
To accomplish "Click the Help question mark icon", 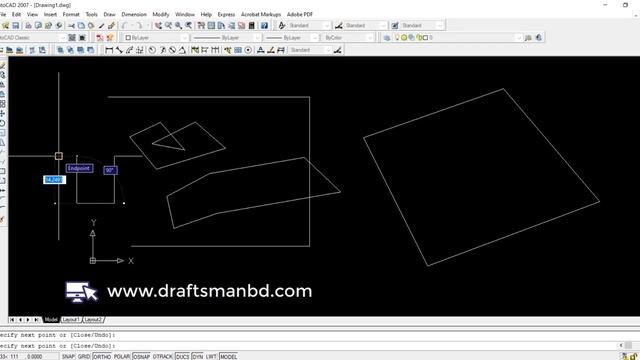I will 264,25.
